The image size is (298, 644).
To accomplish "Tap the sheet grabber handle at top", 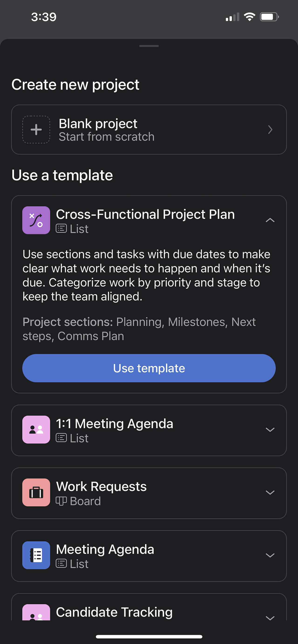I will pyautogui.click(x=149, y=46).
